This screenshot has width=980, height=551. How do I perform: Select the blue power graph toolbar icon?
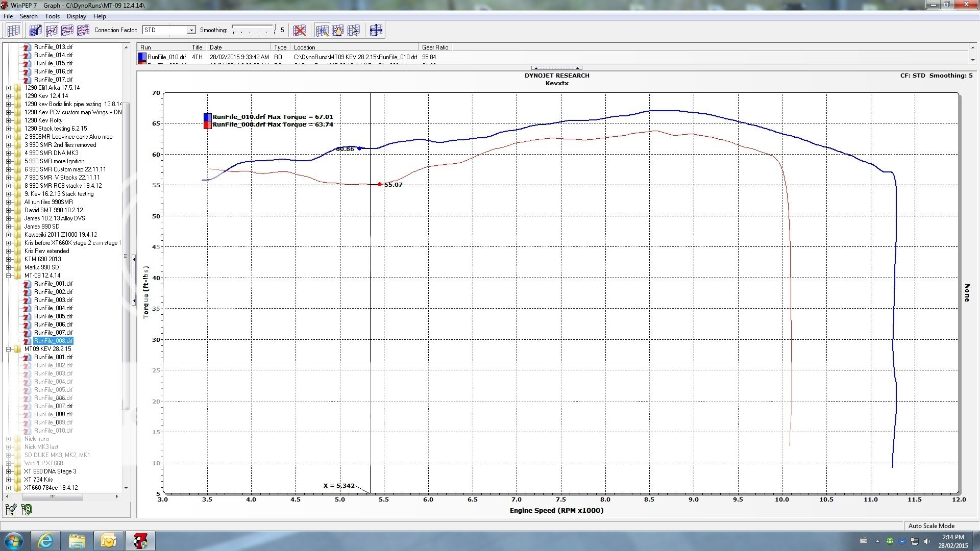click(x=35, y=30)
